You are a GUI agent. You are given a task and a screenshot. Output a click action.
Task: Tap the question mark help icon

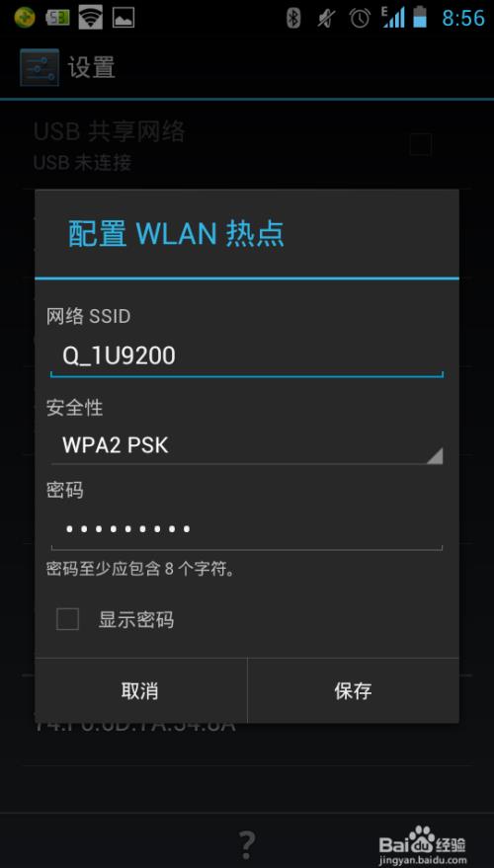pyautogui.click(x=248, y=844)
